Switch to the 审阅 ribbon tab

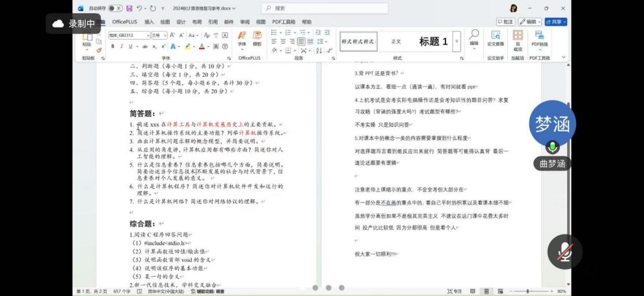click(x=245, y=21)
